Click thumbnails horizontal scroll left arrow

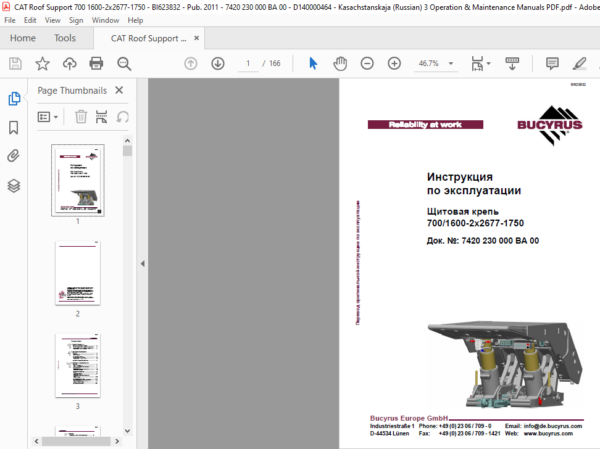coord(36,441)
